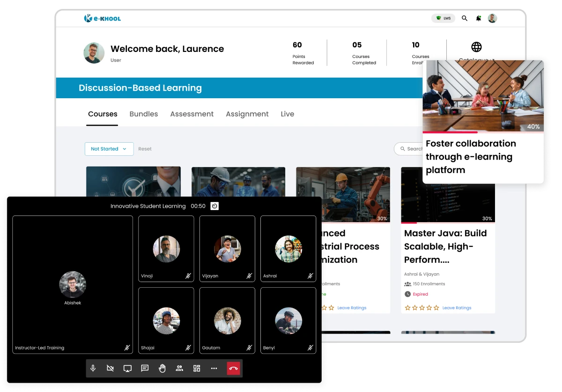This screenshot has height=392, width=562.
Task: Open search from the top navigation bar
Action: click(464, 18)
